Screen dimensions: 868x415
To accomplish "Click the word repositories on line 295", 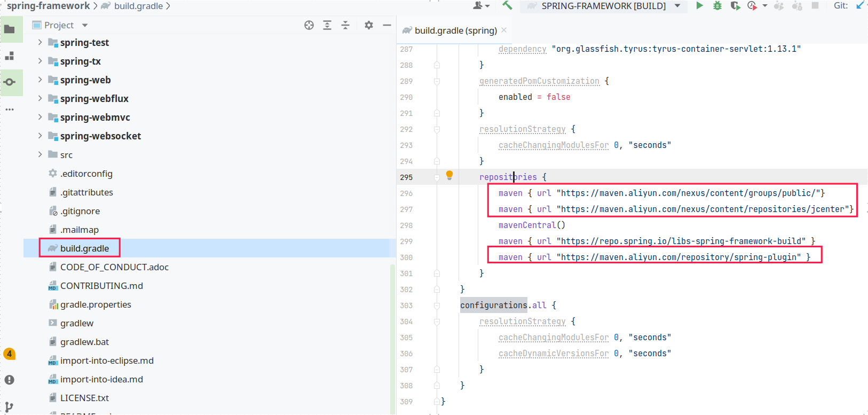I will pyautogui.click(x=508, y=177).
